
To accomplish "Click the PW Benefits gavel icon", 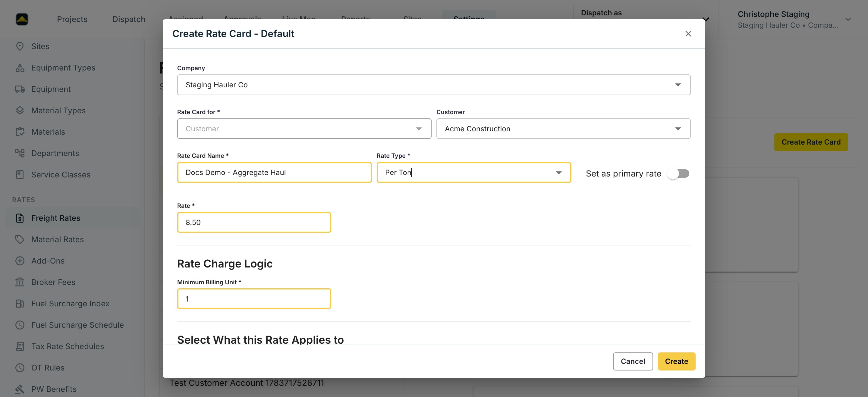I will click(20, 389).
